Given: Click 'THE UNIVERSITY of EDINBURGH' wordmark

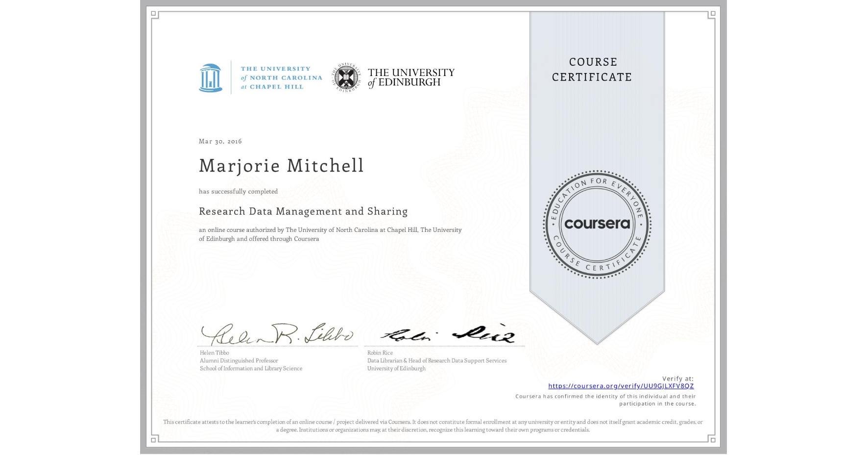Looking at the screenshot, I should 411,77.
